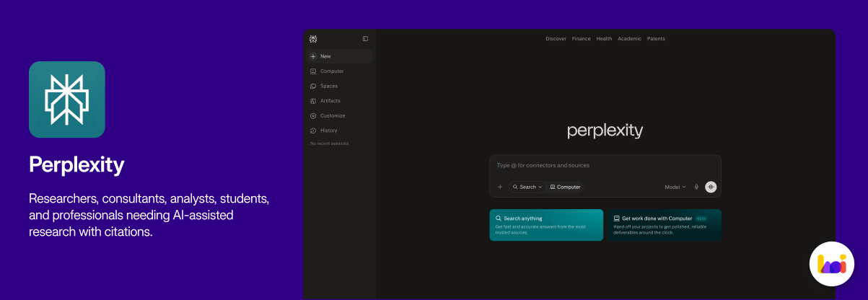Open Spaces in the sidebar
868x300 pixels.
coord(339,86)
